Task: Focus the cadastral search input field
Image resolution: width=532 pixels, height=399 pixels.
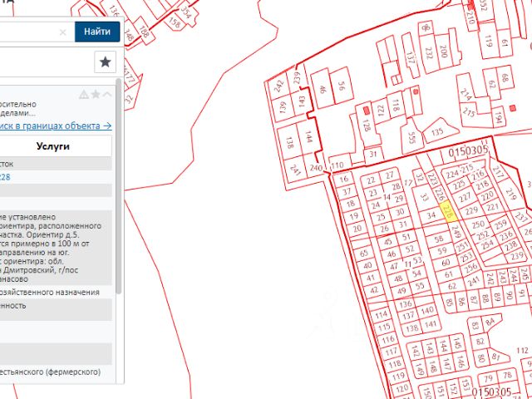Action: point(29,32)
